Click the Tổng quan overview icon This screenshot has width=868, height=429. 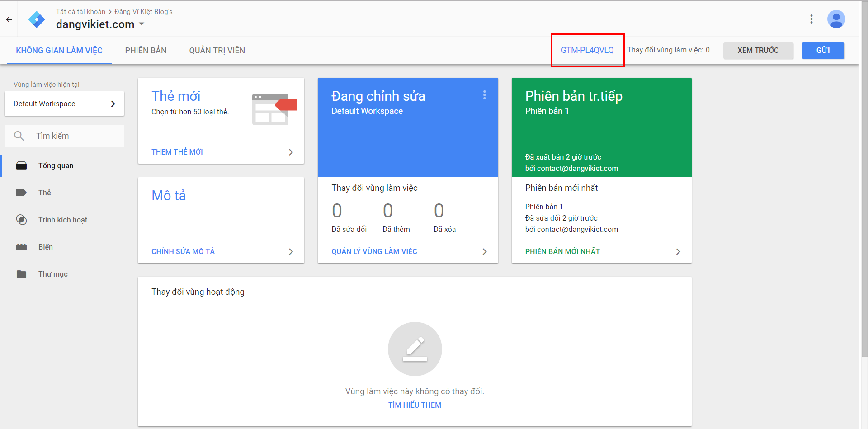(x=21, y=165)
